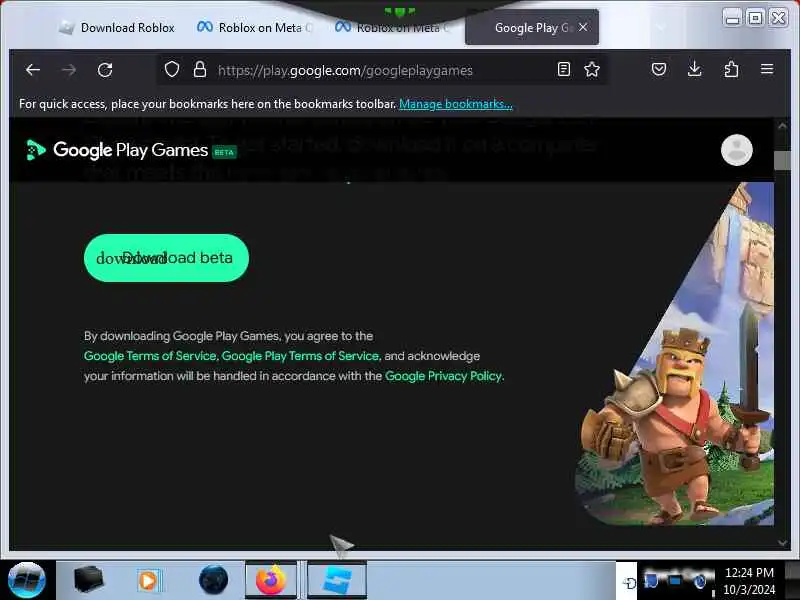Click the forward navigation arrow

(x=68, y=70)
